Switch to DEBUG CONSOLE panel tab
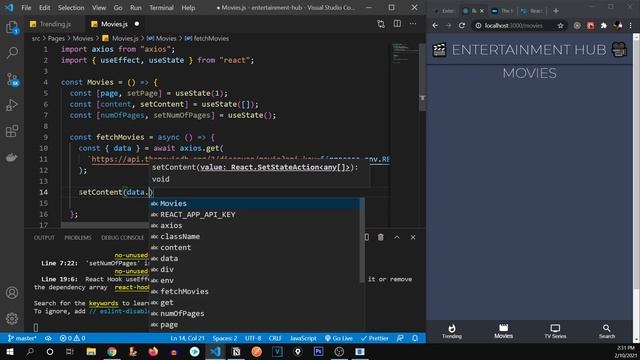This screenshot has height=360, width=640. pos(122,238)
